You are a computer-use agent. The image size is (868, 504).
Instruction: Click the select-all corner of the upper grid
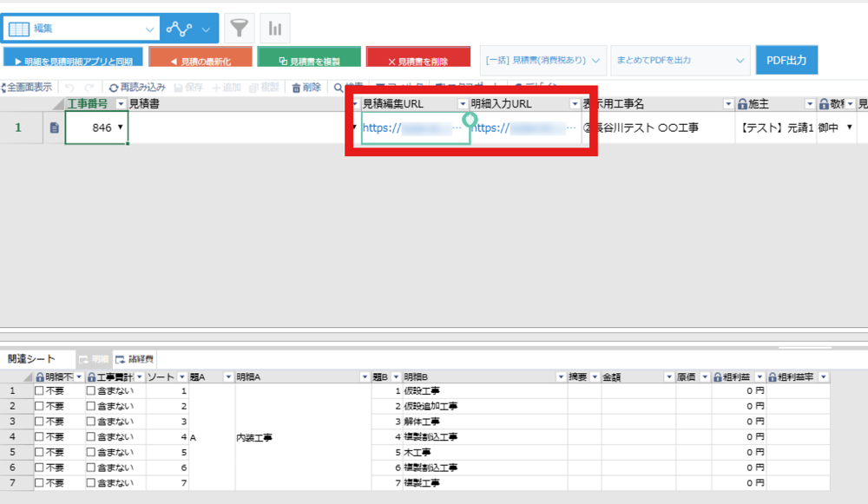(x=57, y=105)
